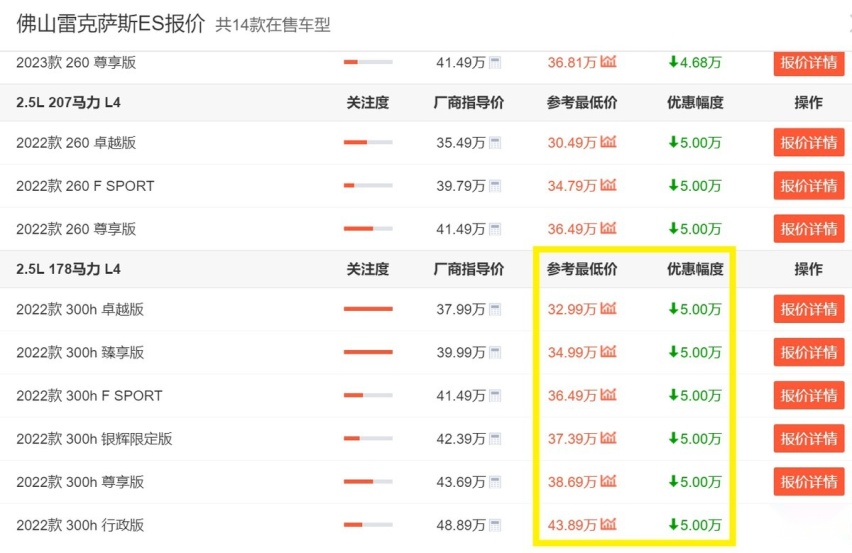
Task: Show the trend chart icon beside 38.69万
Action: point(608,481)
